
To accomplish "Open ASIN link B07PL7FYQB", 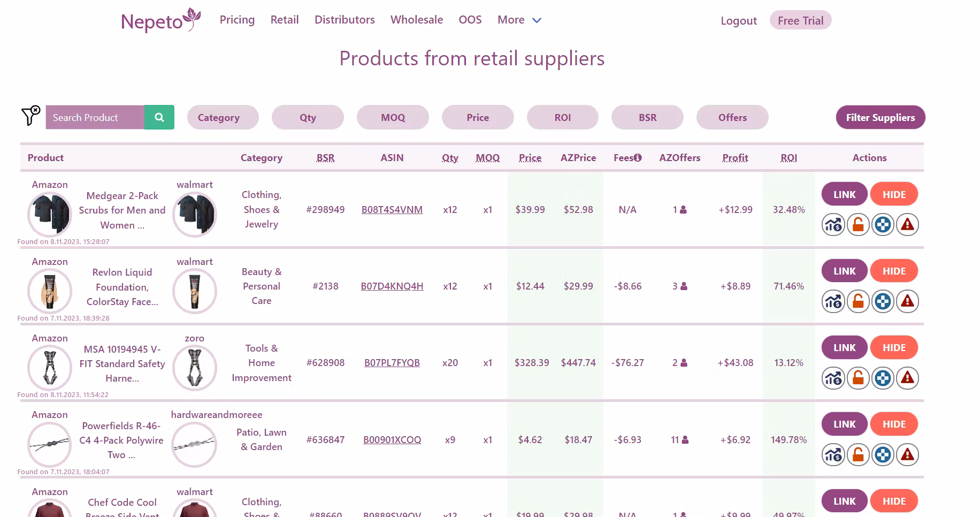I will point(392,363).
